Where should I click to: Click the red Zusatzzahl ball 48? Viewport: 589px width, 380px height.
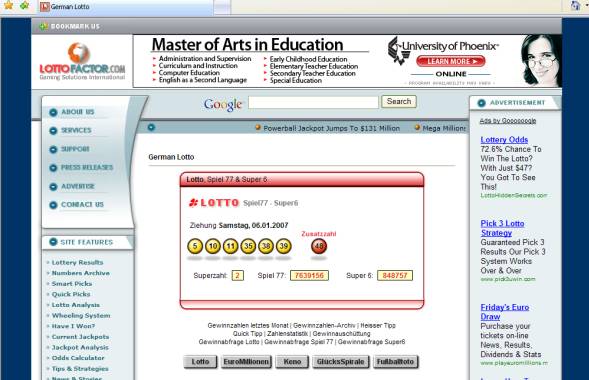coord(319,246)
